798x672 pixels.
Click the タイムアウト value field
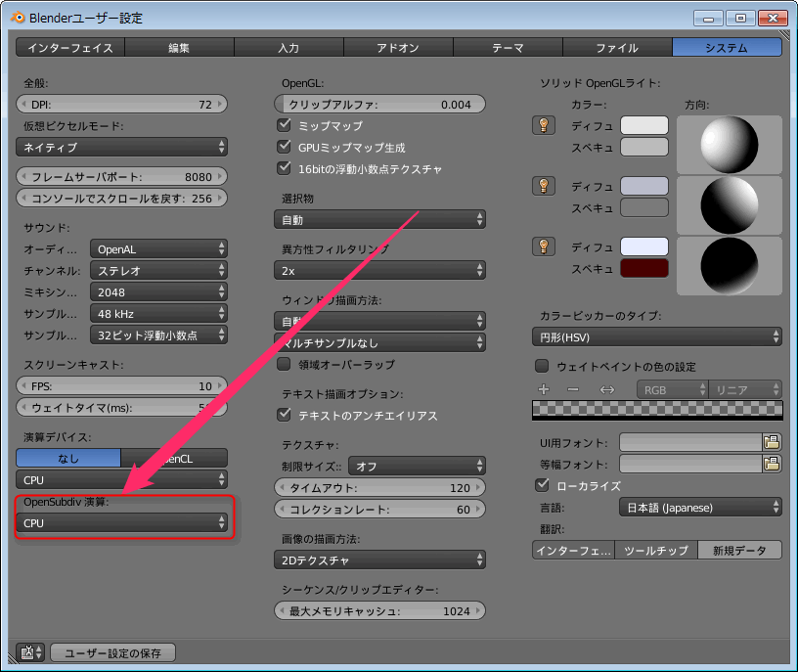(379, 488)
